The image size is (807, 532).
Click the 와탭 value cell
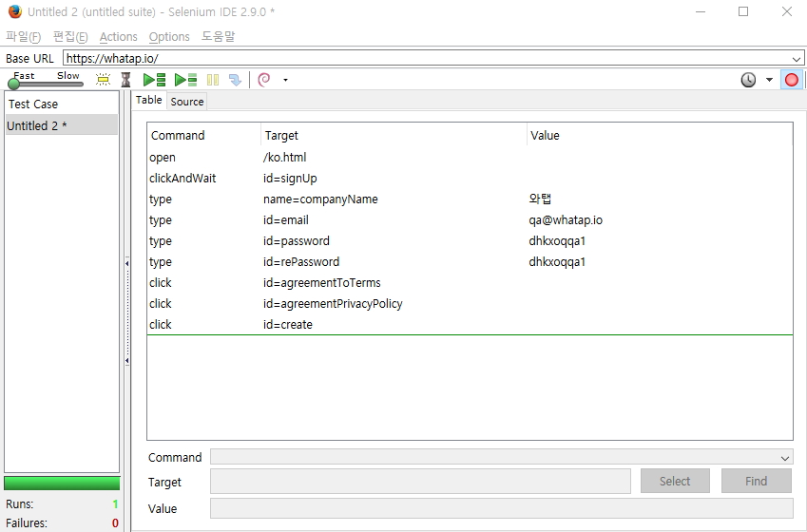[540, 199]
